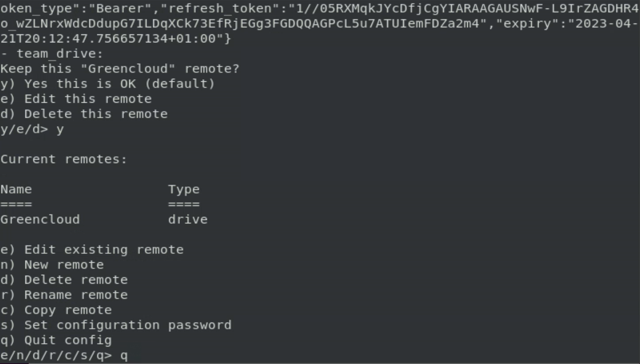Click the "y/e/d> y" prompt line
This screenshot has height=364, width=640.
32,130
